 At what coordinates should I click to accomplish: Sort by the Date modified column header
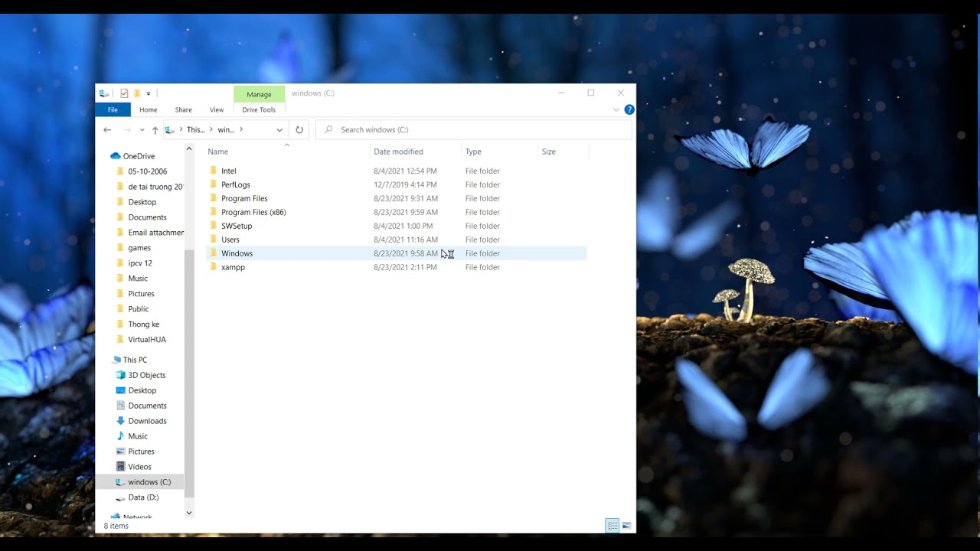416,152
